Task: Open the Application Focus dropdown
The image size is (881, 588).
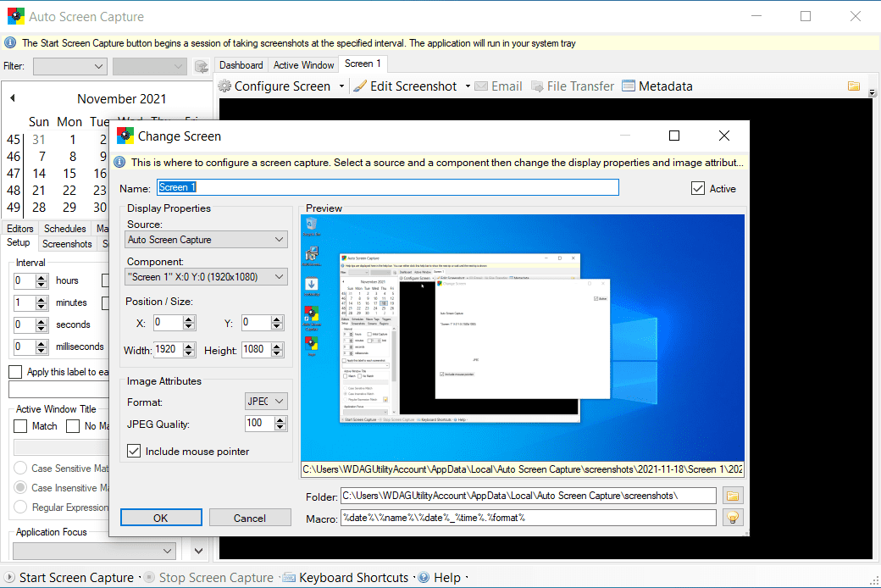Action: click(x=94, y=551)
